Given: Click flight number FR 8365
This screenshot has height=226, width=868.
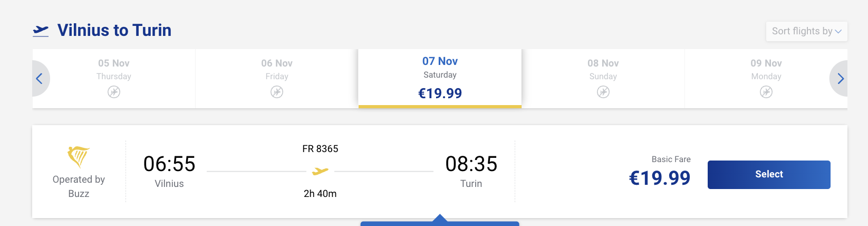Looking at the screenshot, I should 320,149.
